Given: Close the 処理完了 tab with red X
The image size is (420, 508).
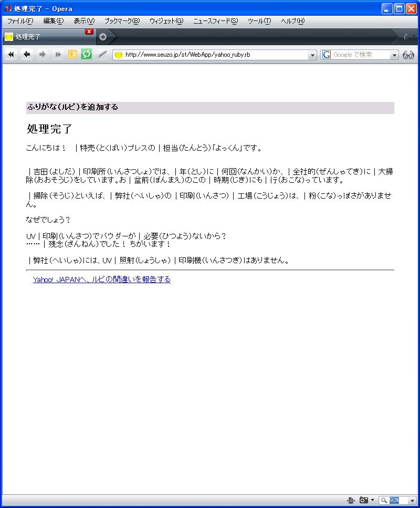Looking at the screenshot, I should coord(89,32).
